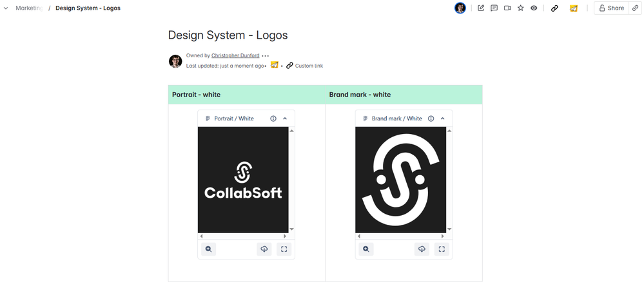Download the Brand mark / White logo
The image size is (644, 286).
(422, 249)
